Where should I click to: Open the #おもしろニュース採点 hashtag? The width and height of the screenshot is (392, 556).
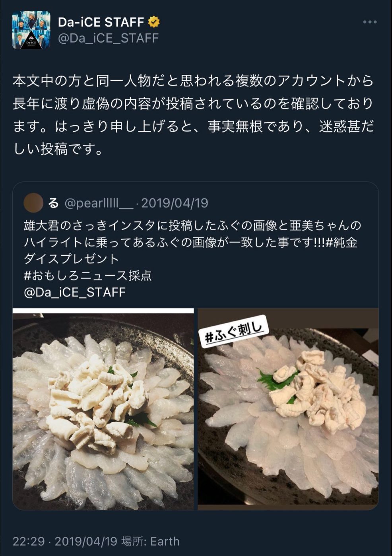point(88,276)
